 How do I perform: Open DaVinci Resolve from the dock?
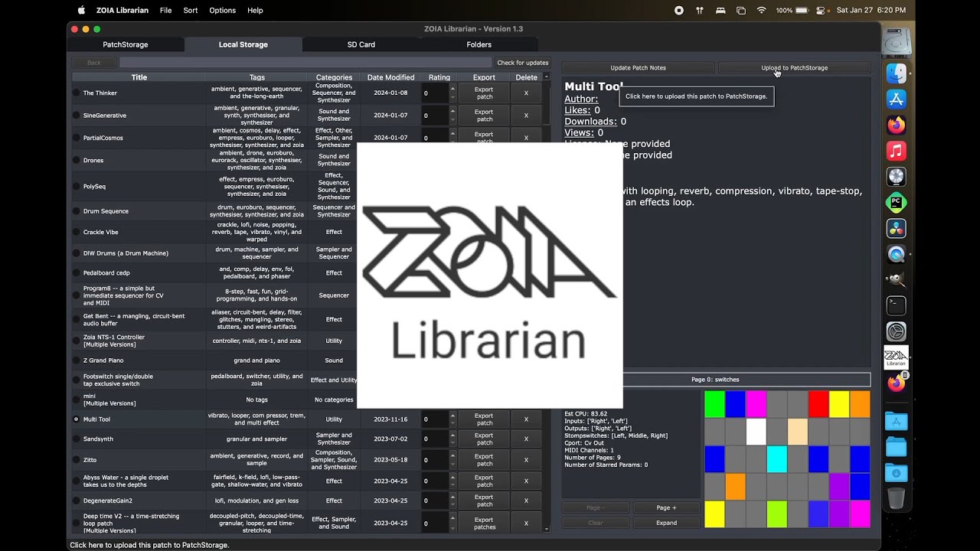tap(896, 228)
